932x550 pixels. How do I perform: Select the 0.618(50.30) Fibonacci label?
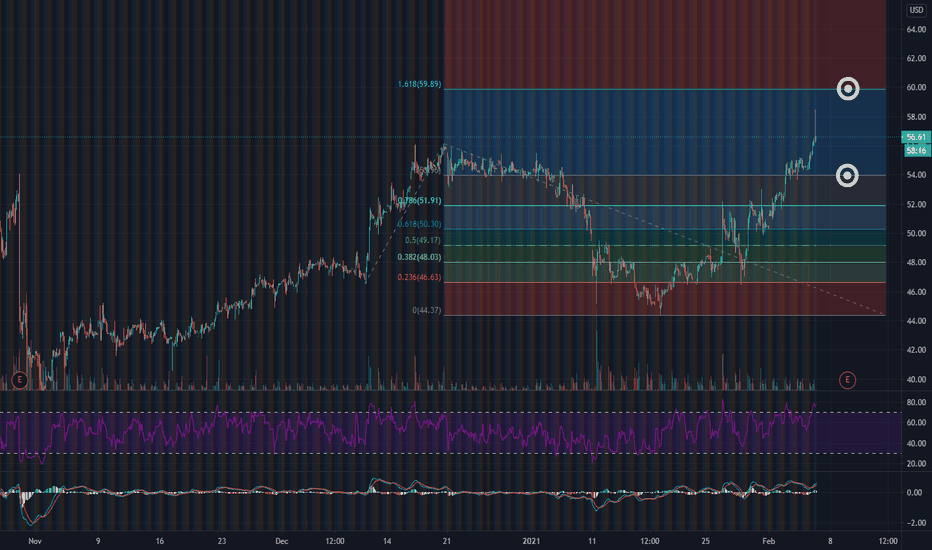419,224
